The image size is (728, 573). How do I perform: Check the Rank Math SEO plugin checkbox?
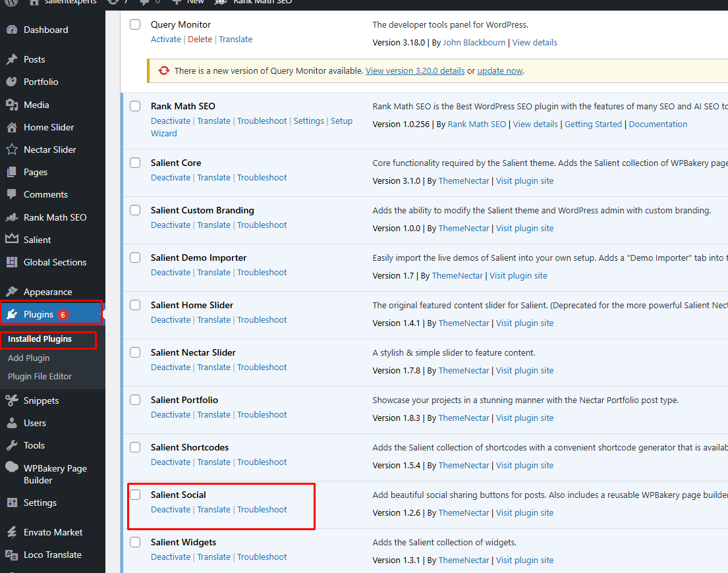[135, 106]
